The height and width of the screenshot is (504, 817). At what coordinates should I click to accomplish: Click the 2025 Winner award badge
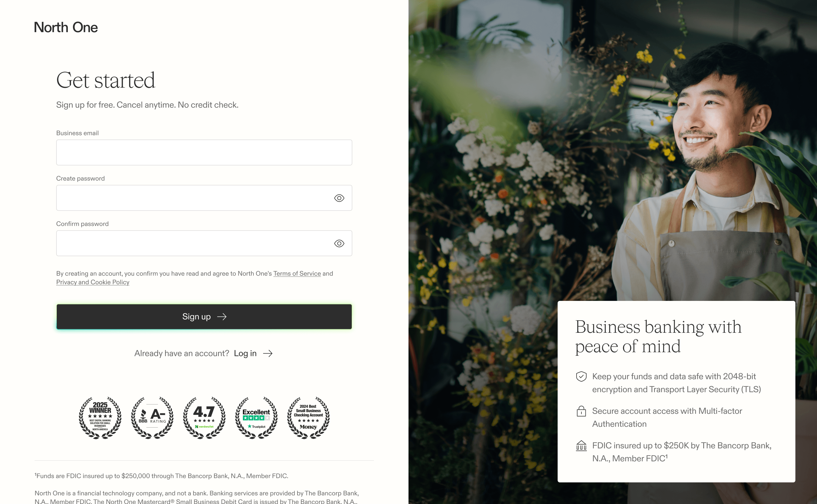tap(100, 418)
